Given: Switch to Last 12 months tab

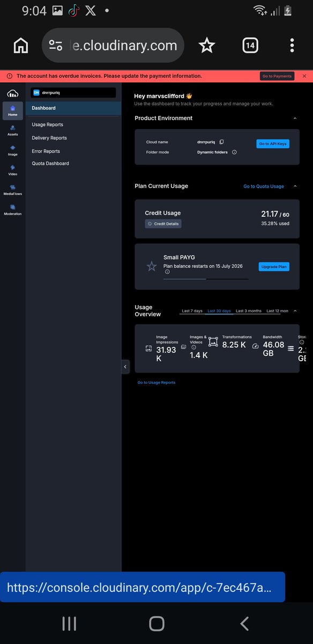Looking at the screenshot, I should click(277, 311).
